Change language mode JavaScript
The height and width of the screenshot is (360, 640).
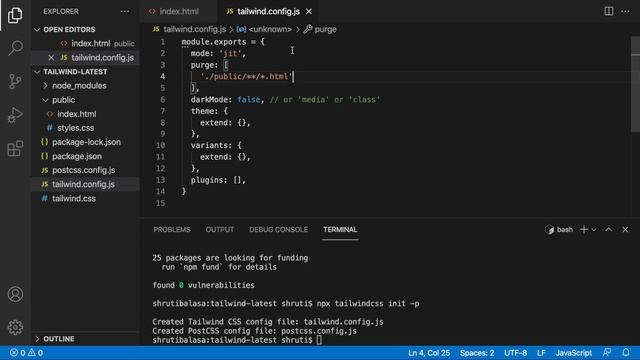[573, 353]
